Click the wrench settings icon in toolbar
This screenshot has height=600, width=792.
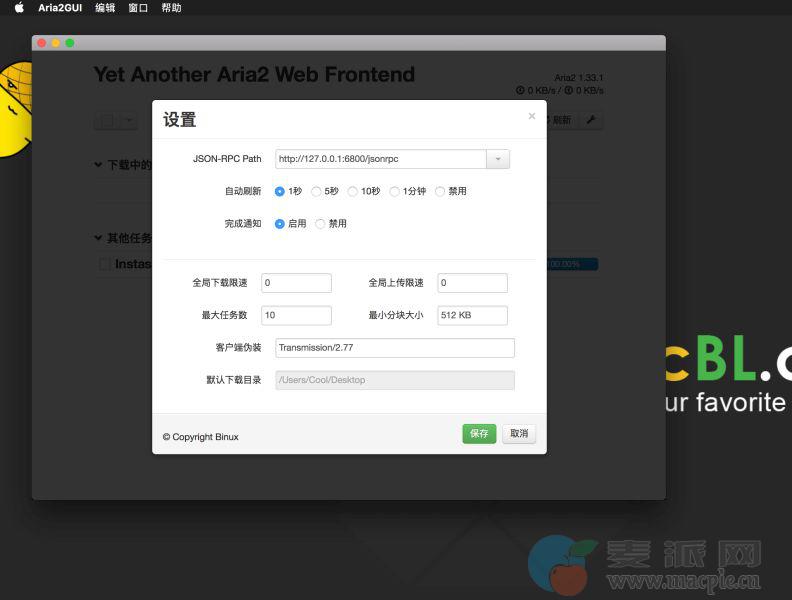tap(591, 120)
